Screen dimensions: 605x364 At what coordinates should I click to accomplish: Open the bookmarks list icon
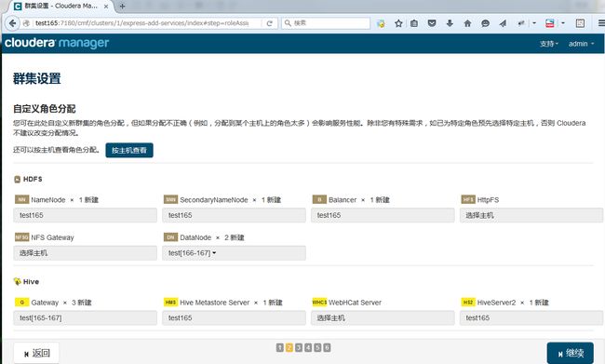[414, 23]
